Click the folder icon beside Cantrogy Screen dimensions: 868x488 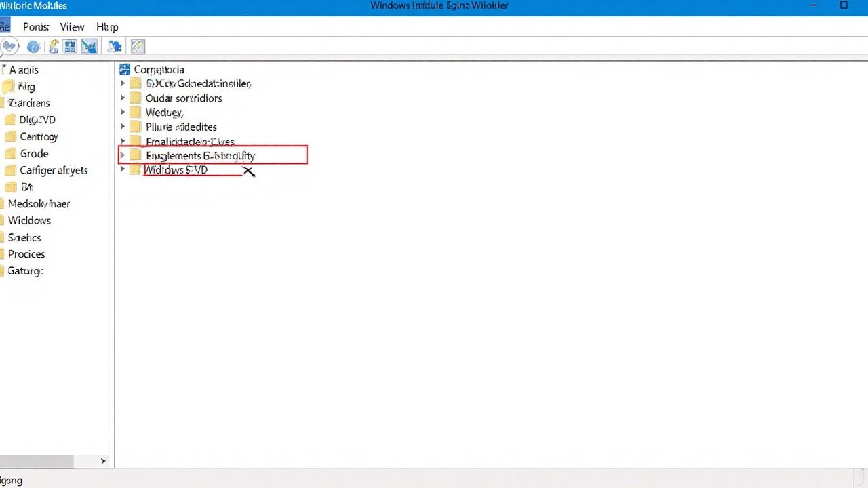coord(10,136)
